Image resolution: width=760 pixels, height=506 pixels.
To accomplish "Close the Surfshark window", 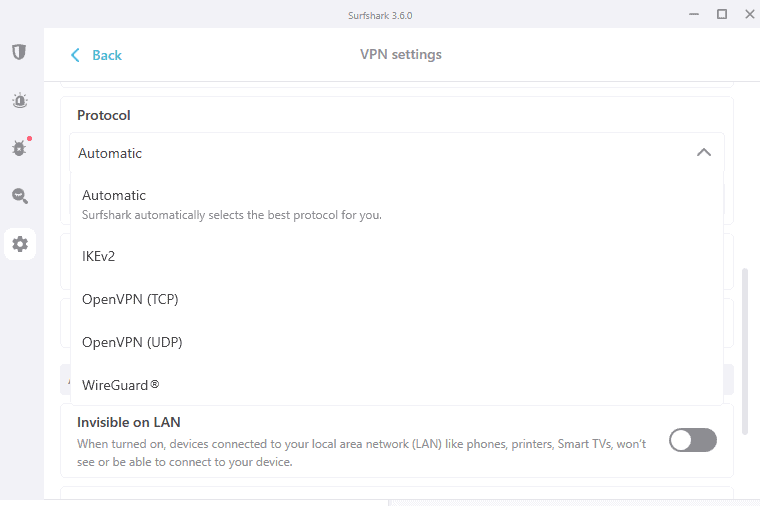I will pos(749,14).
